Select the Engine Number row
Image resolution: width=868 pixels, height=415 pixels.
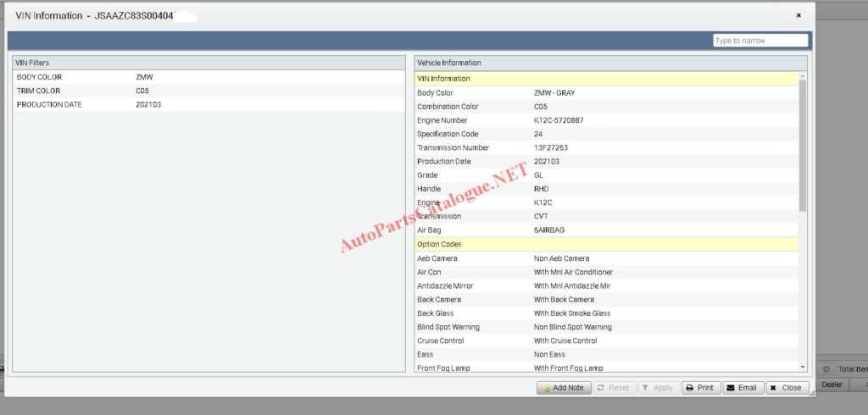607,120
